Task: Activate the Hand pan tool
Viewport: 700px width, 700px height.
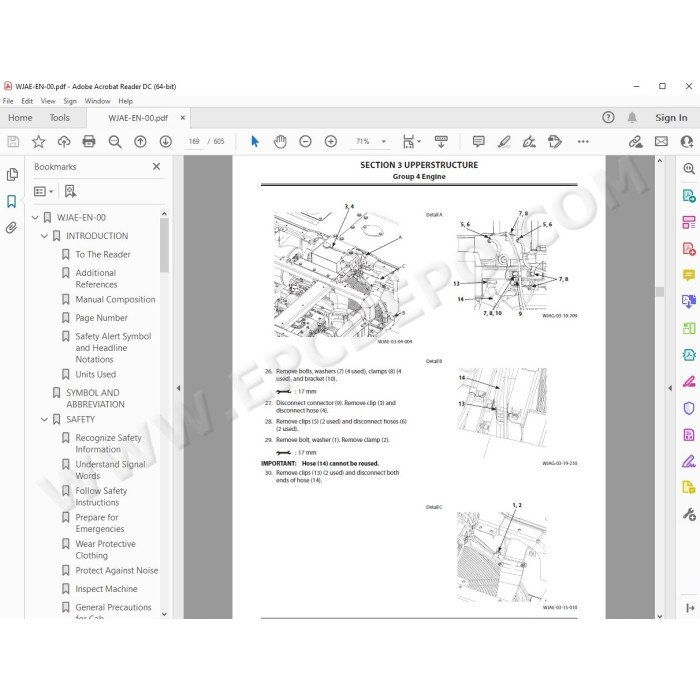Action: 280,142
